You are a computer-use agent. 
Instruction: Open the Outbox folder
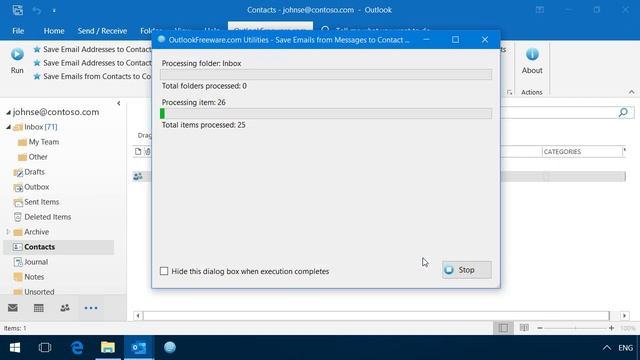coord(36,187)
